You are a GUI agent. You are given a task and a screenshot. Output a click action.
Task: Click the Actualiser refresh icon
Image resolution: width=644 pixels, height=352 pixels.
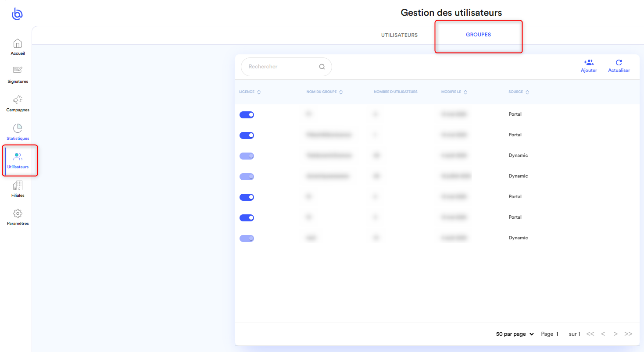coord(619,63)
